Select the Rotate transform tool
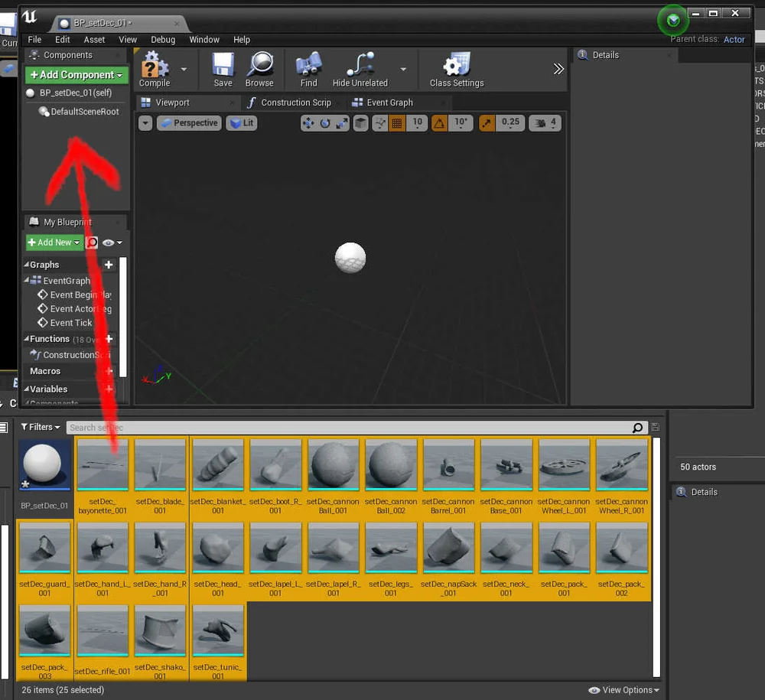Viewport: 765px width, 700px height. [324, 123]
